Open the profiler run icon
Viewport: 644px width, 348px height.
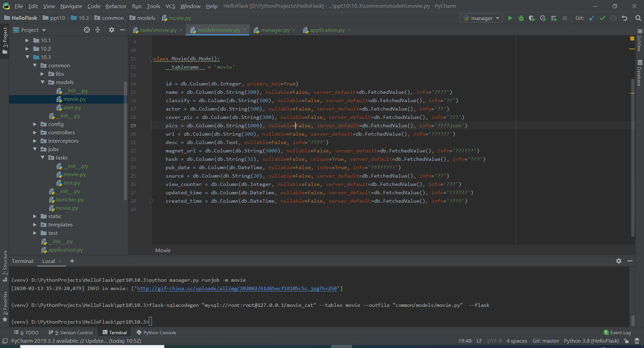click(x=543, y=18)
